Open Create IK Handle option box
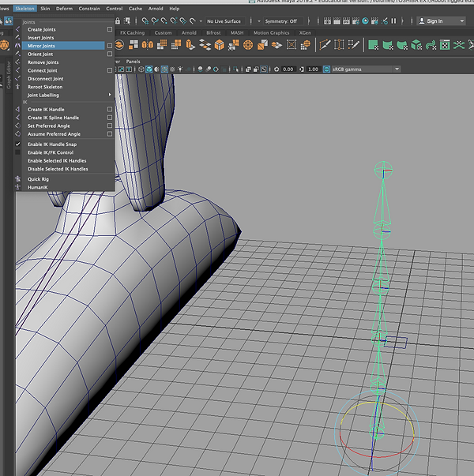The image size is (474, 476). click(110, 109)
